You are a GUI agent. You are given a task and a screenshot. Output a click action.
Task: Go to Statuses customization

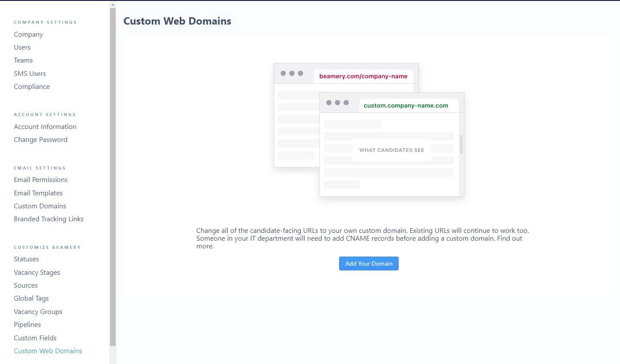[x=26, y=259]
